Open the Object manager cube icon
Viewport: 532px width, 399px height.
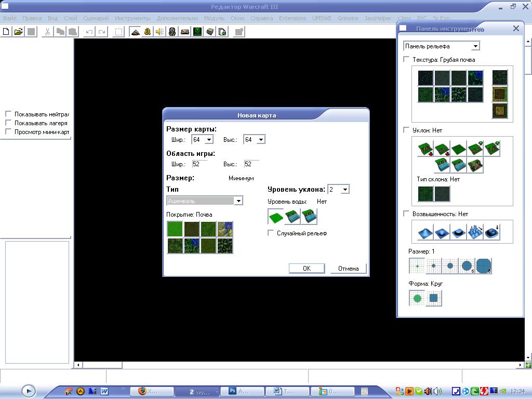point(210,32)
